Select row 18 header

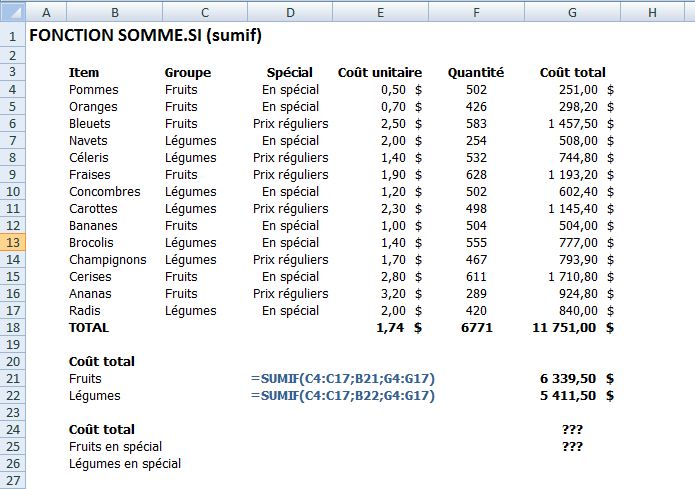(12, 328)
